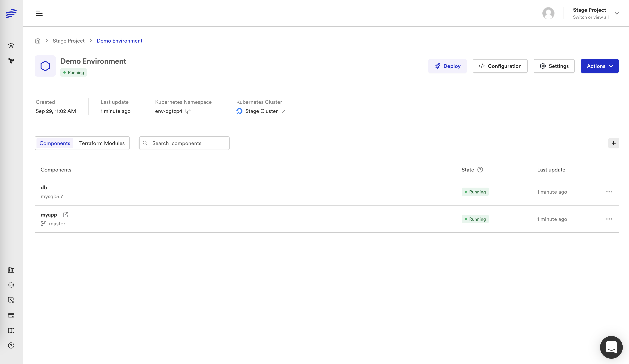The width and height of the screenshot is (629, 364).
Task: Open the Stage Cluster link
Action: 261,111
